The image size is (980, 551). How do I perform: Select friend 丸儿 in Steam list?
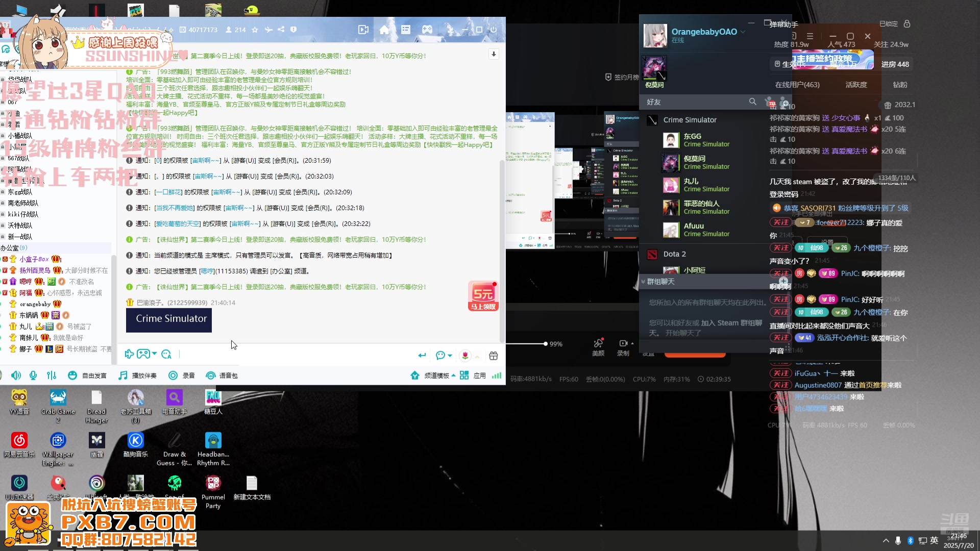[x=706, y=185]
